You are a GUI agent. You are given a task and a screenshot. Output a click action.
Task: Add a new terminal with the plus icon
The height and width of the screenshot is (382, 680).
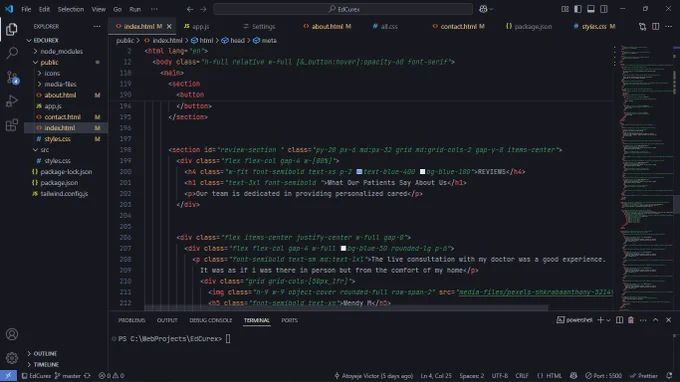(600, 320)
